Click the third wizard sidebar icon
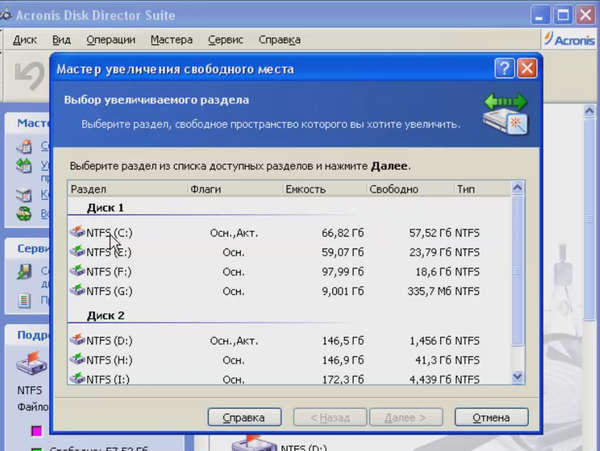Image resolution: width=600 pixels, height=451 pixels. [24, 194]
